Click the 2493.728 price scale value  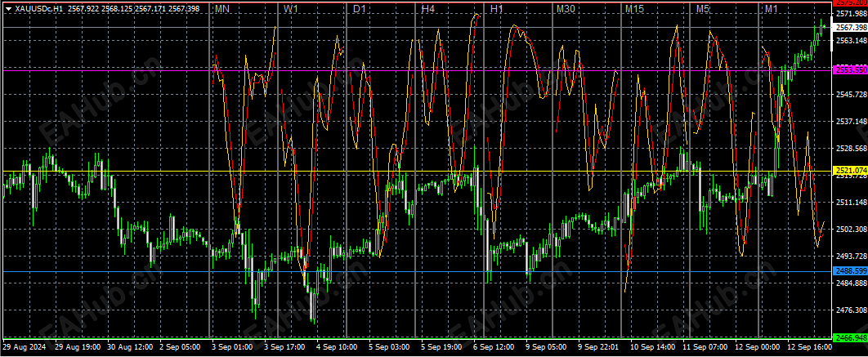pos(852,257)
